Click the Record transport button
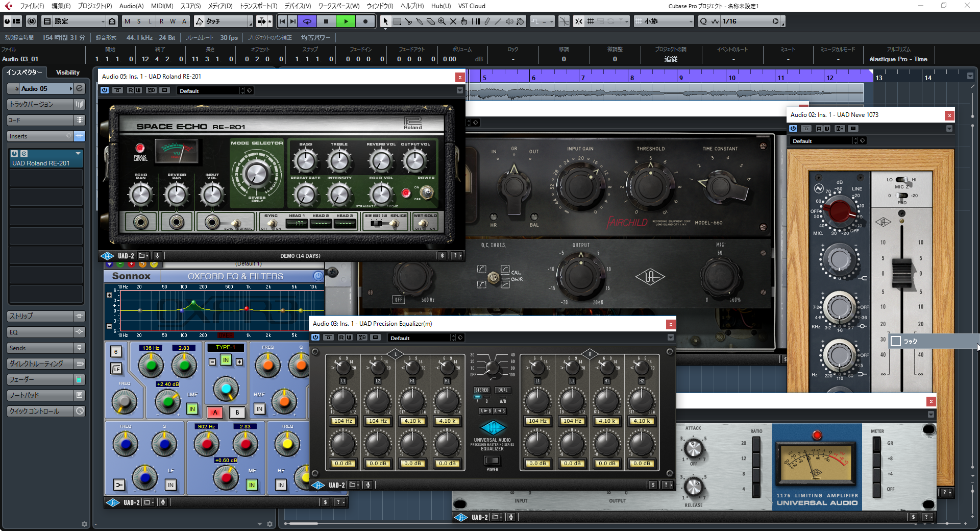The image size is (980, 531). coord(365,21)
